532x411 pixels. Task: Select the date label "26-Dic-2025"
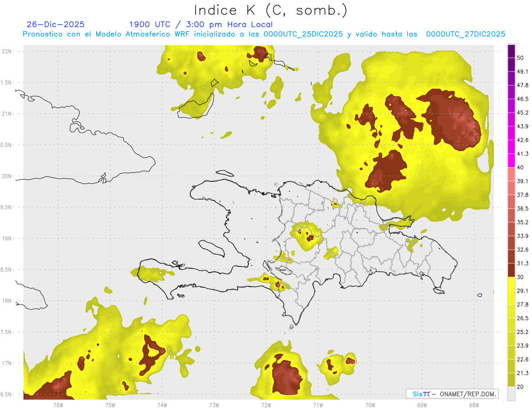coord(55,24)
